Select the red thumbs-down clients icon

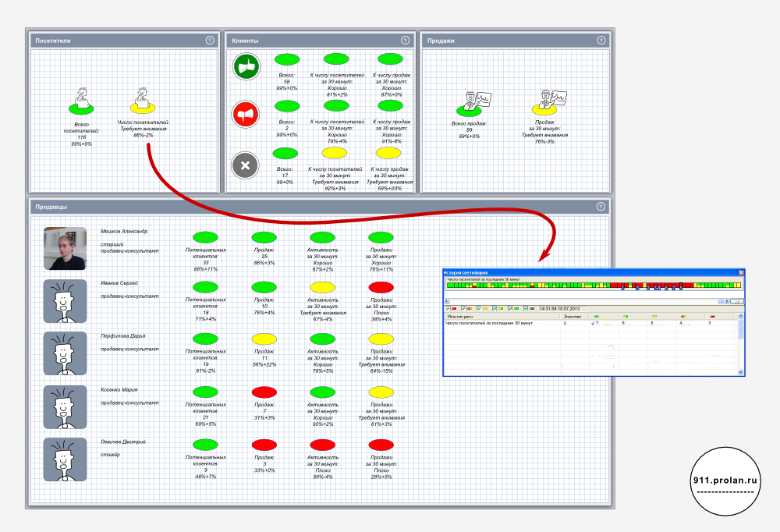245,115
